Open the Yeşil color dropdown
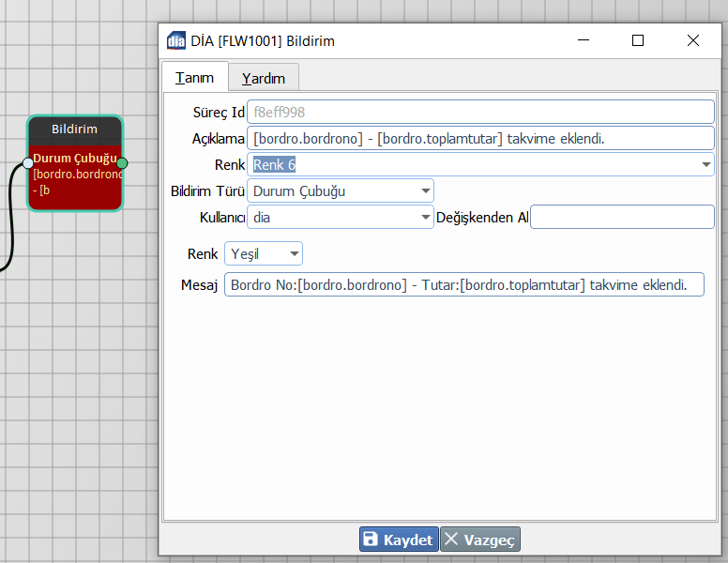Screen dimensions: 728x563 click(264, 253)
